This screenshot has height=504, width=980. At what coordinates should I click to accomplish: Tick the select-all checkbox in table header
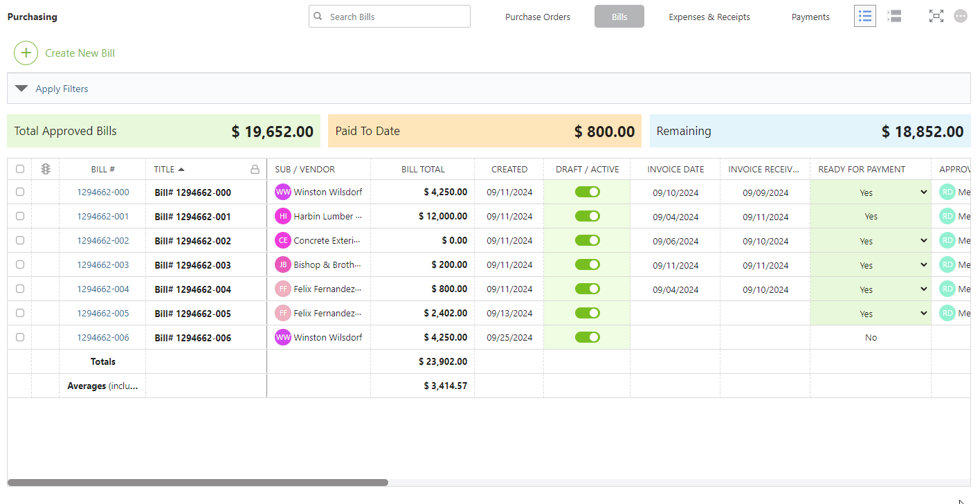coord(20,169)
